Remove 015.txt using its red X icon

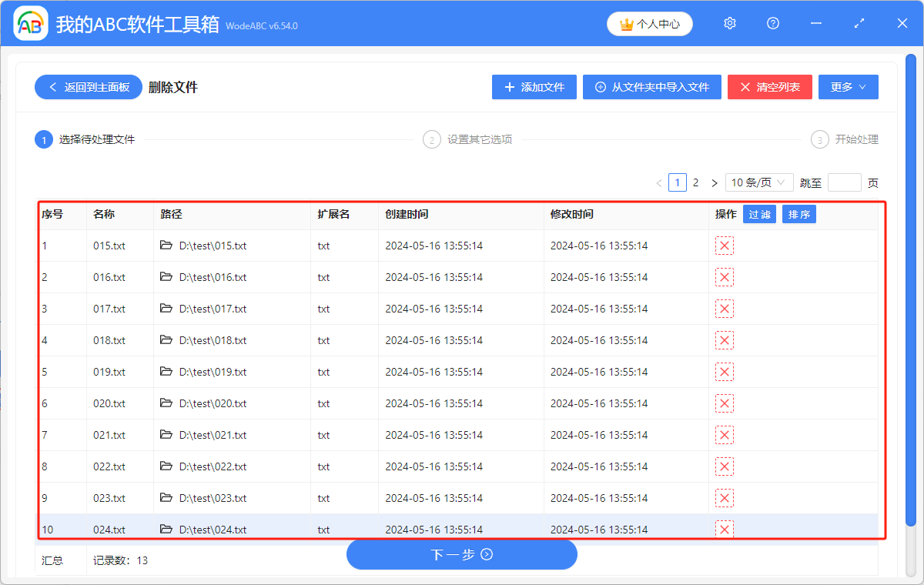[x=724, y=246]
